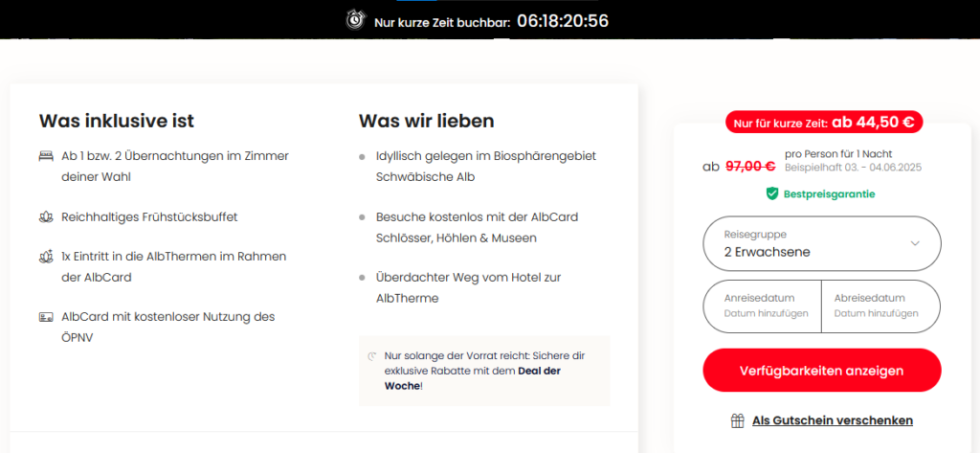Viewport: 980px width, 453px height.
Task: Click the struck-through price 97,00 €
Action: [750, 167]
